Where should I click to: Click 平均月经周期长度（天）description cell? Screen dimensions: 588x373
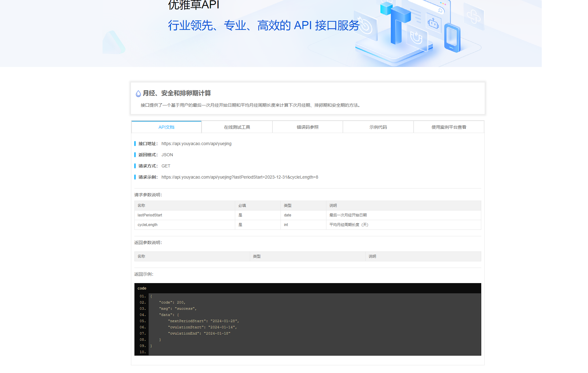click(403, 225)
